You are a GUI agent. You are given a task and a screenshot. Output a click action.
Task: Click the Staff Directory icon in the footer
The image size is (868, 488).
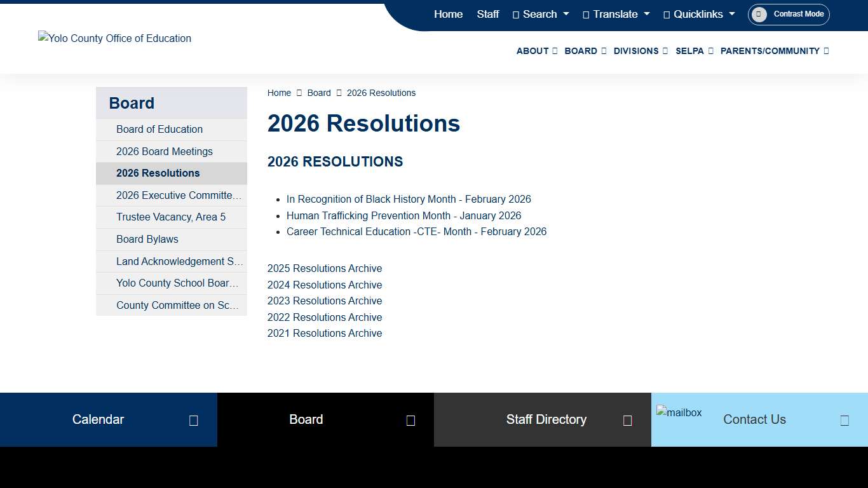(628, 419)
